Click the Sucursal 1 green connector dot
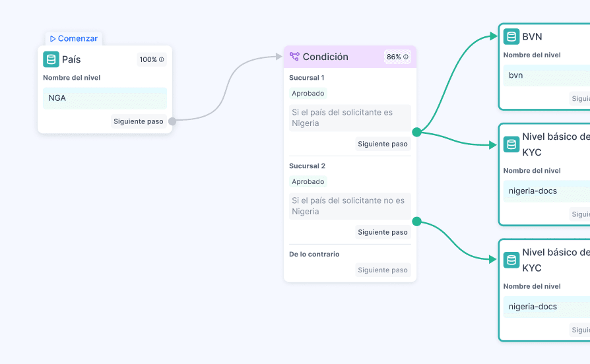 (x=416, y=132)
